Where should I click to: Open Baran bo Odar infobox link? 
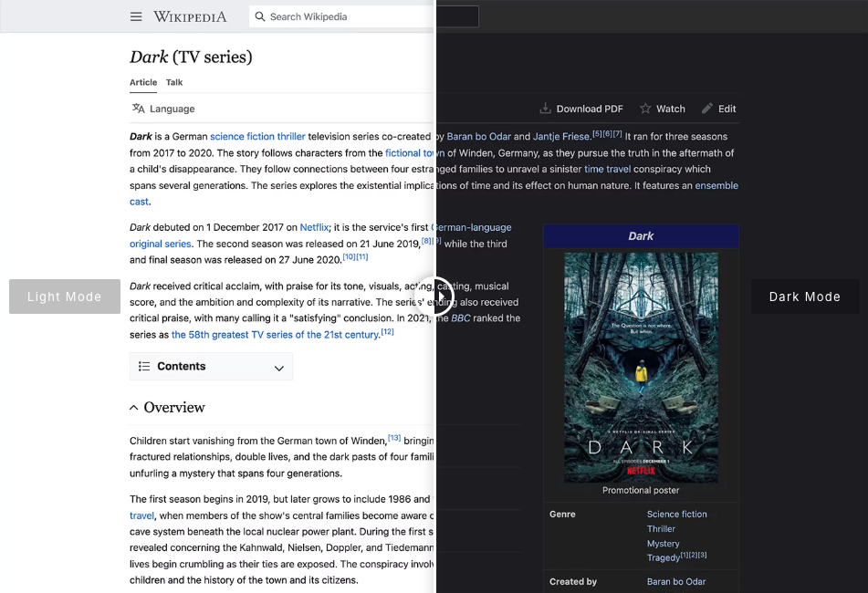[676, 582]
